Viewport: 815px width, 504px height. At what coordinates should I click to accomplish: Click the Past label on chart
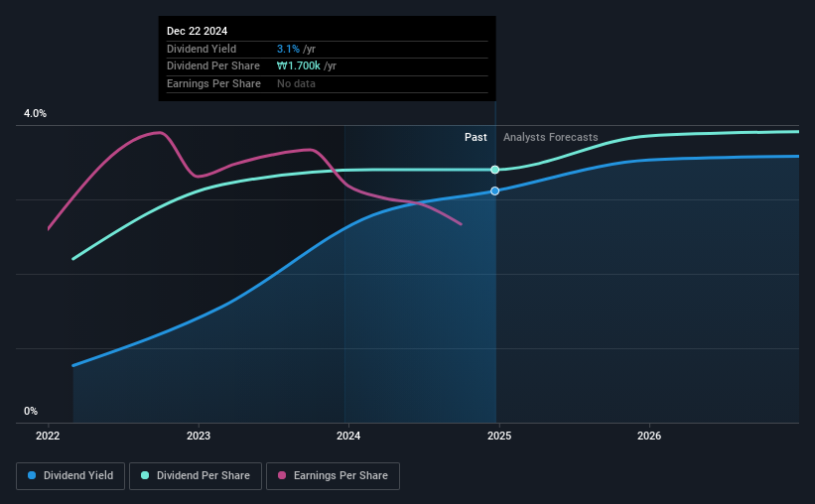pyautogui.click(x=475, y=137)
